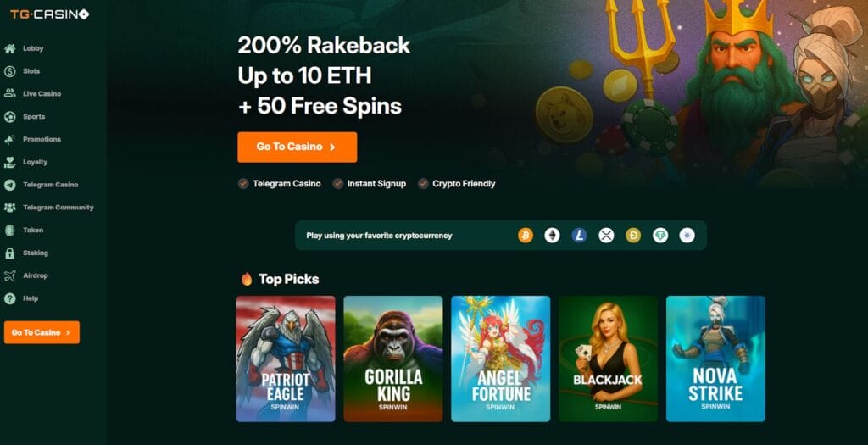This screenshot has width=868, height=445.
Task: Click the TG Casino logo
Action: [49, 14]
